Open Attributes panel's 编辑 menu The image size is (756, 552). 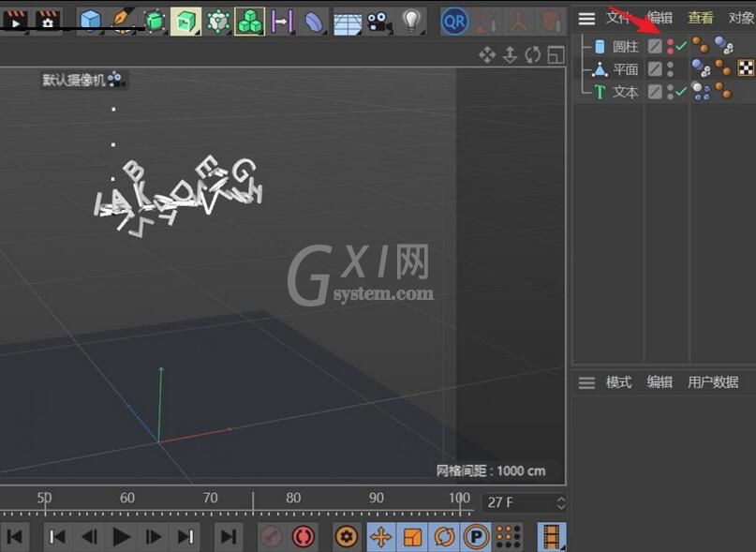click(x=660, y=382)
